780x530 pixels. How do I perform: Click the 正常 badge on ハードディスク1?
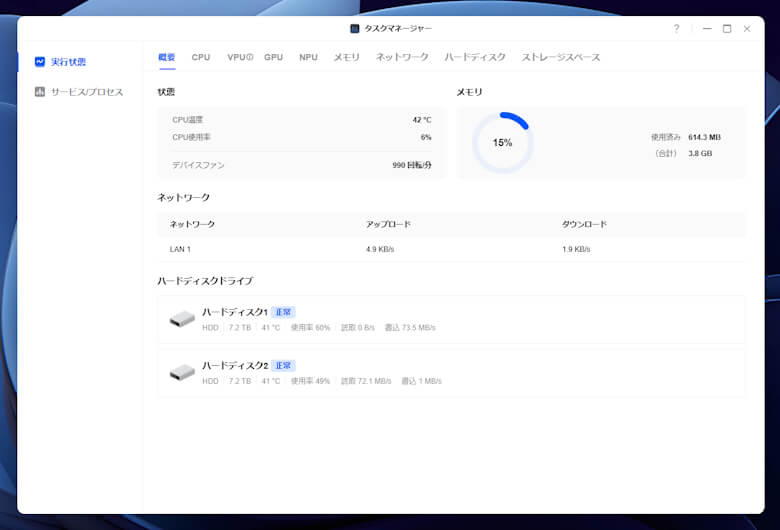283,312
